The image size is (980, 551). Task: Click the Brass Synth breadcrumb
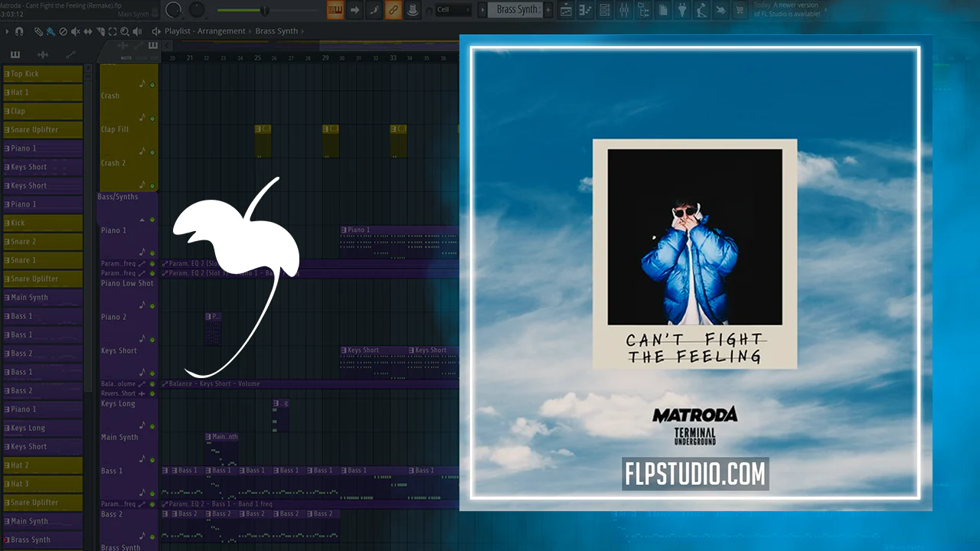tap(276, 31)
